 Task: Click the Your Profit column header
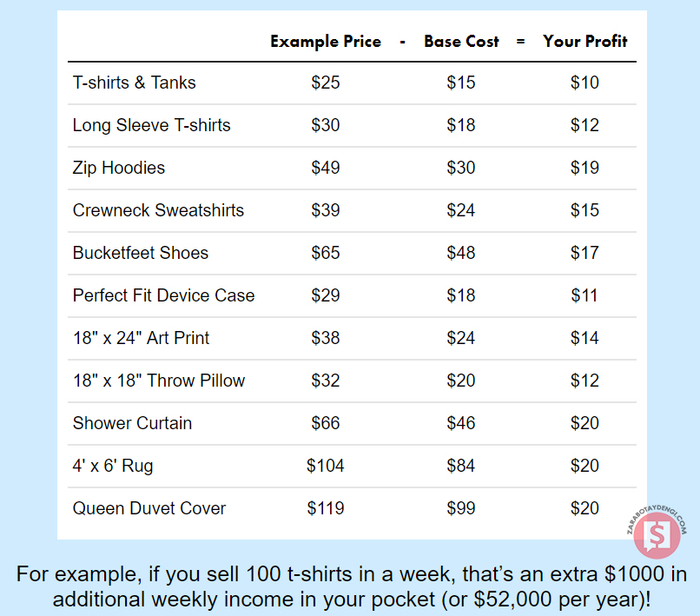pyautogui.click(x=584, y=42)
